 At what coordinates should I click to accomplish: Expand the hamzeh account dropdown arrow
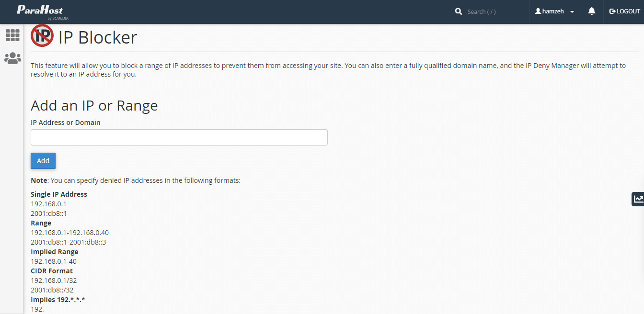pos(572,12)
